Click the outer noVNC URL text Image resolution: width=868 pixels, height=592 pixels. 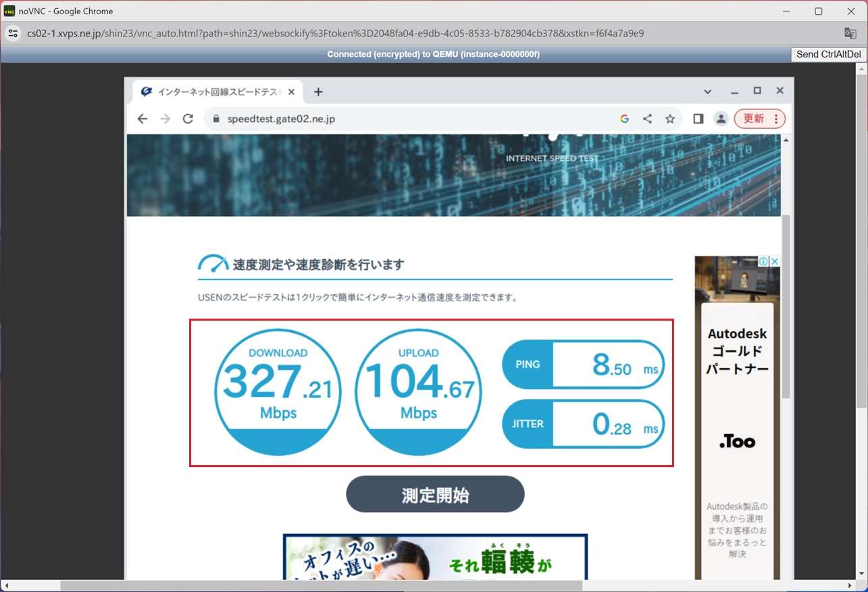335,33
